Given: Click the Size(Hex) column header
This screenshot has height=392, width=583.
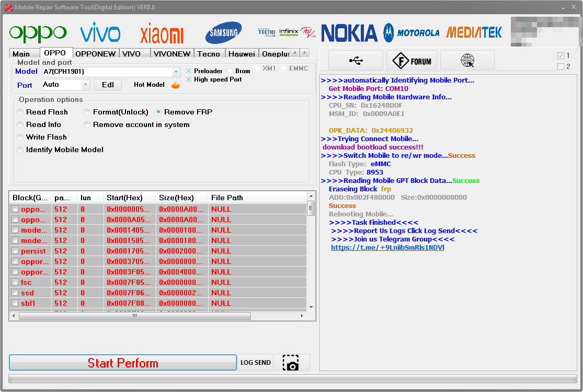Looking at the screenshot, I should pyautogui.click(x=182, y=198).
